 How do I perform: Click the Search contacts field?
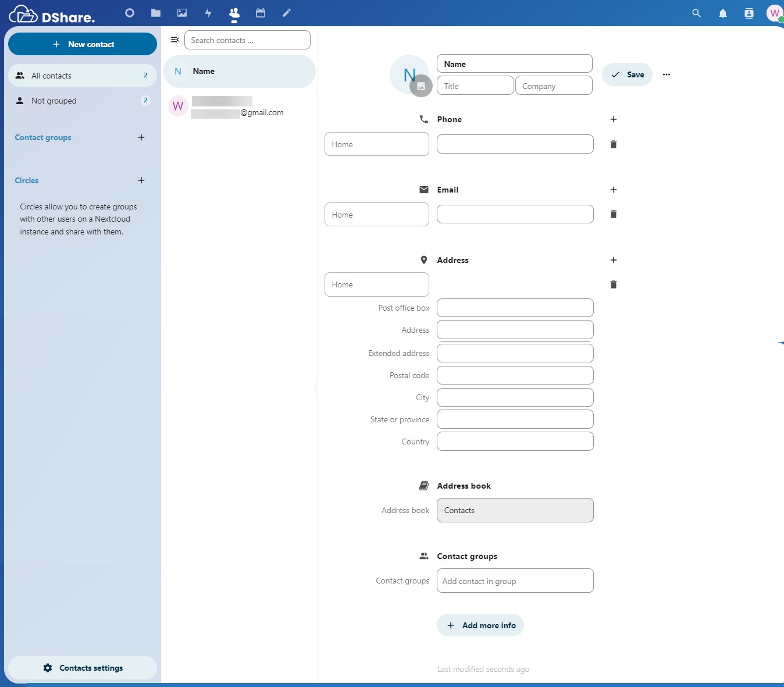pos(247,40)
